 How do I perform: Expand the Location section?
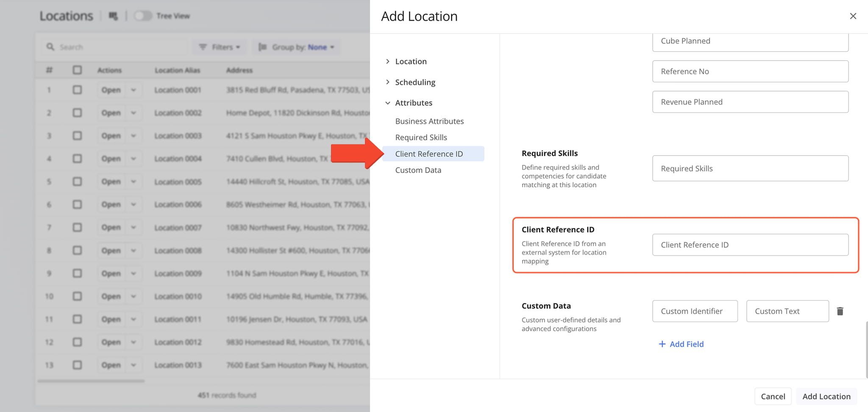click(387, 61)
